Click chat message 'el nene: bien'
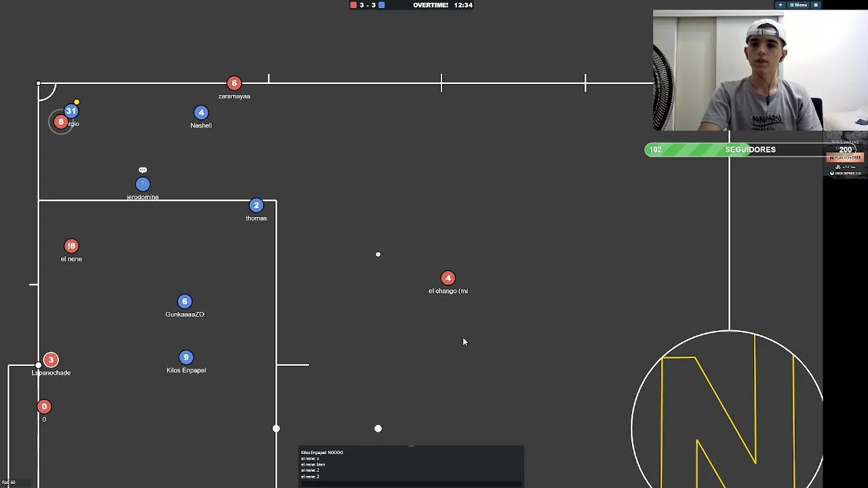This screenshot has height=488, width=868. click(x=313, y=464)
